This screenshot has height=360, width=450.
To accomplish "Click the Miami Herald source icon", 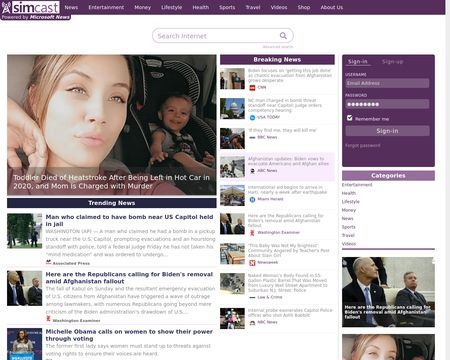I will tap(252, 199).
